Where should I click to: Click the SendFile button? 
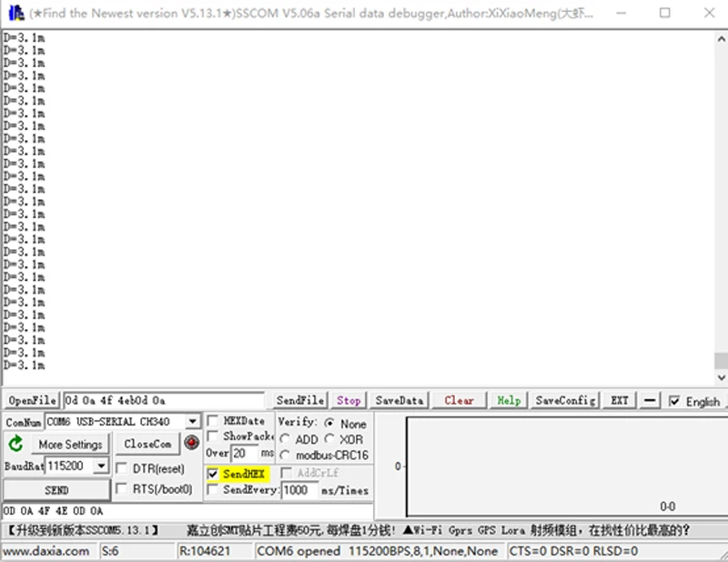[x=300, y=400]
